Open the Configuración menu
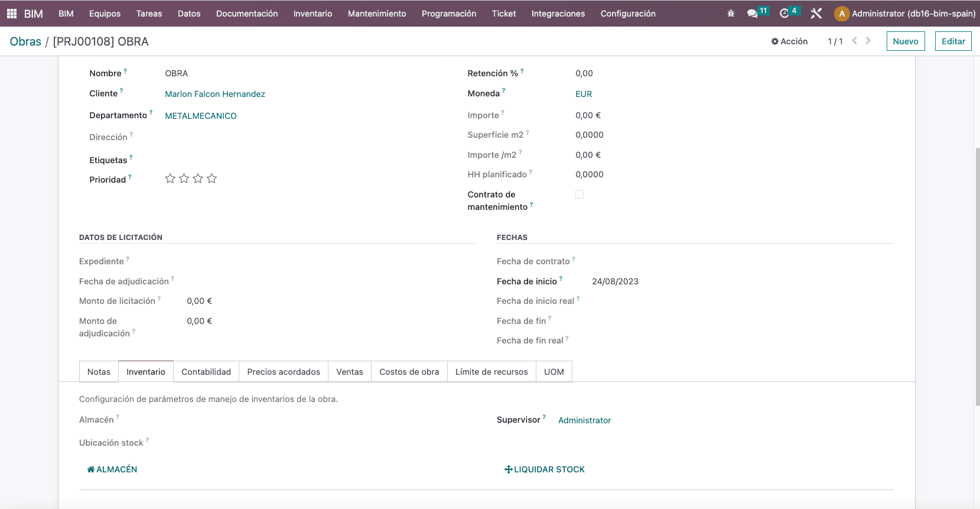 (628, 13)
